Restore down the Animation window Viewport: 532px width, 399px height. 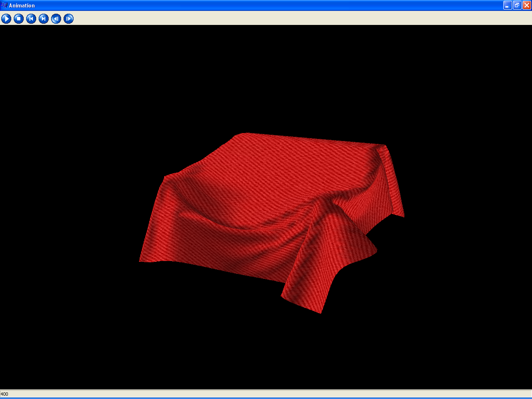[517, 5]
